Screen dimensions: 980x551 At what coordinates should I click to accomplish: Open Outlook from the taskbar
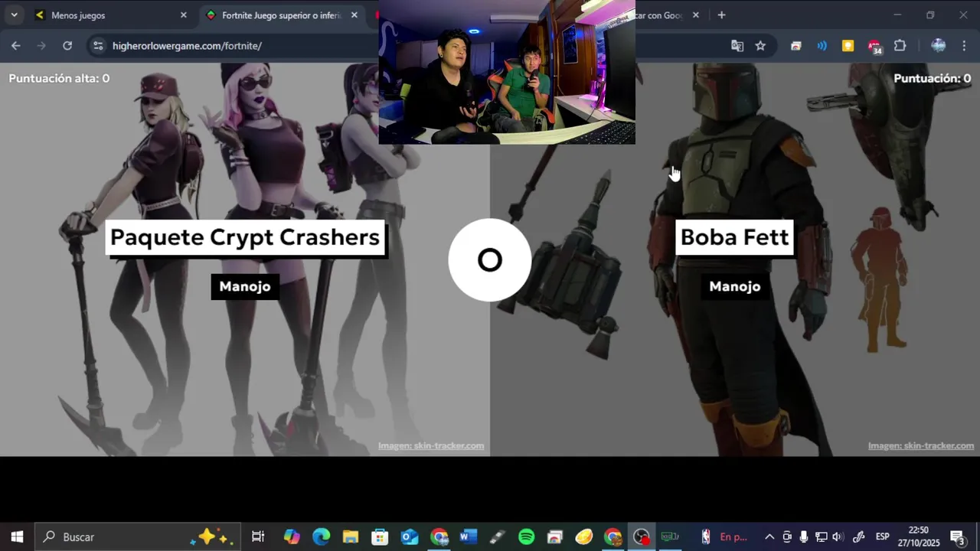[x=410, y=537]
